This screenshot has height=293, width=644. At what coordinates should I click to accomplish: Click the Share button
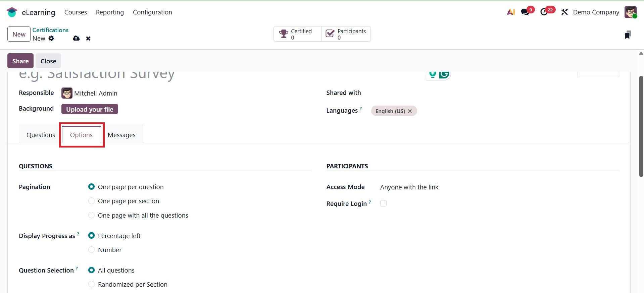point(20,61)
